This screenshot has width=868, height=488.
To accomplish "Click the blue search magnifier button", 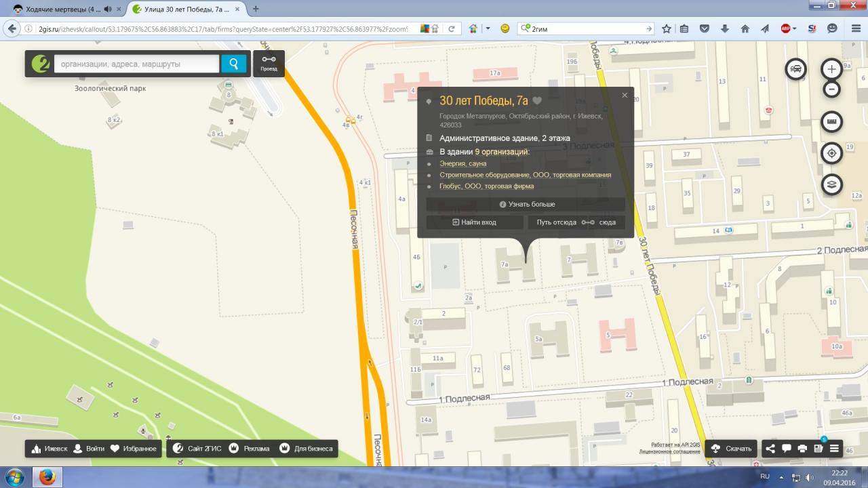I will pos(233,64).
